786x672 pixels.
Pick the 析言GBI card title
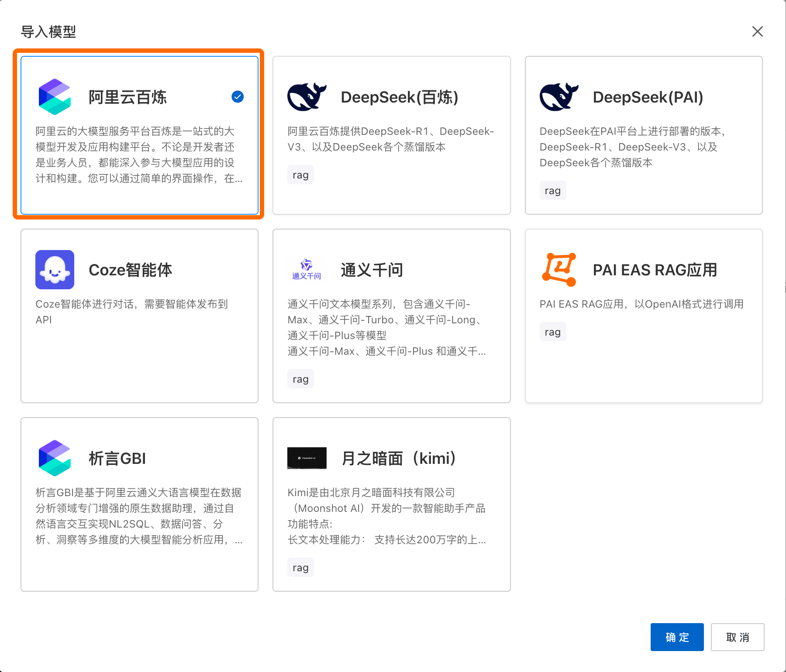point(117,458)
